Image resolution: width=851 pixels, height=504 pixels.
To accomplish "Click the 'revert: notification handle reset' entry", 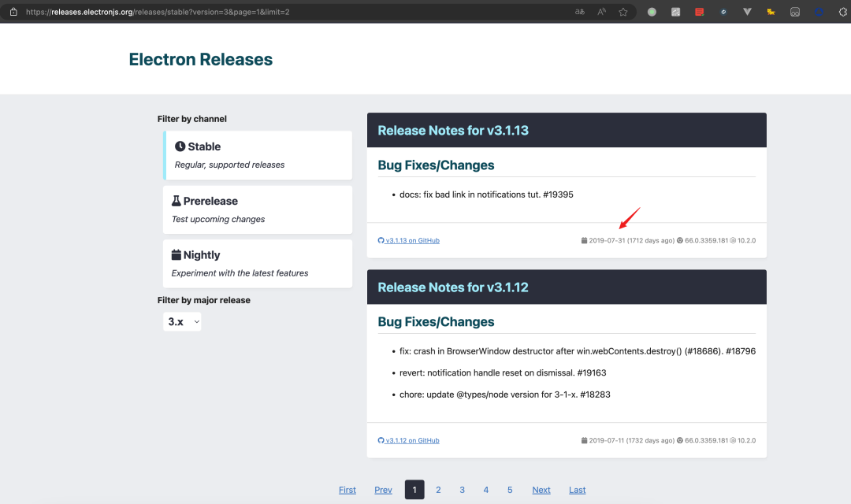I will 503,372.
